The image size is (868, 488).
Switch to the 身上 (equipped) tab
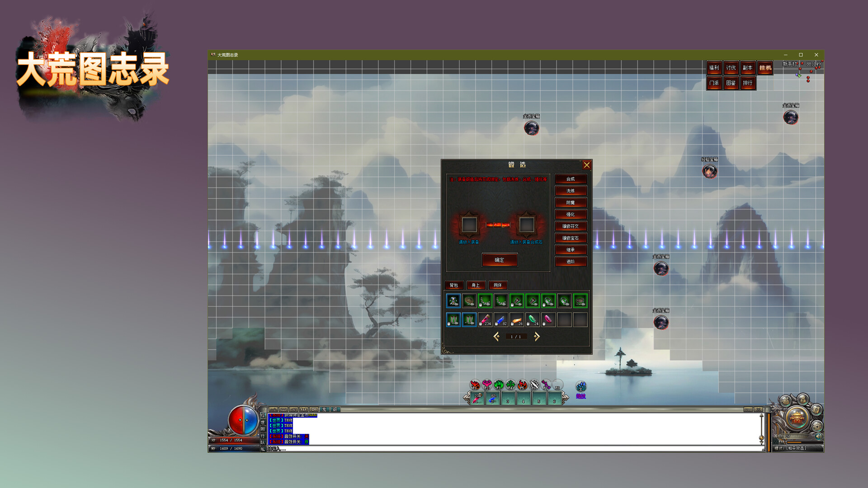(476, 285)
